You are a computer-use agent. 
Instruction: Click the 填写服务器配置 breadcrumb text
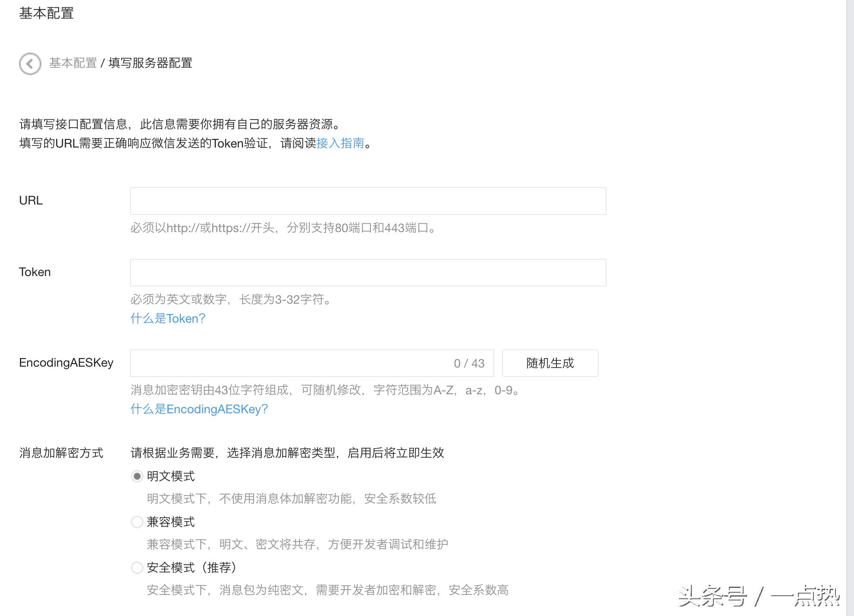(150, 63)
